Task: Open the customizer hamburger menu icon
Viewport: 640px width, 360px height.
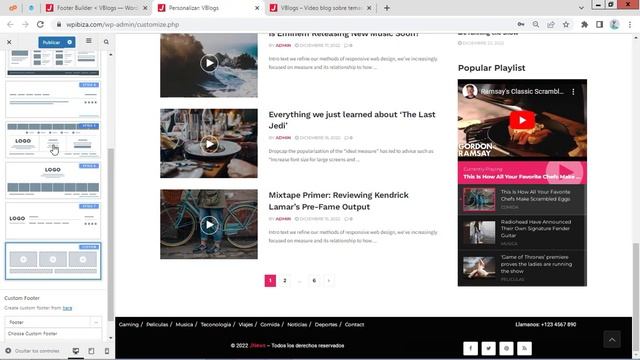Action: [x=89, y=41]
